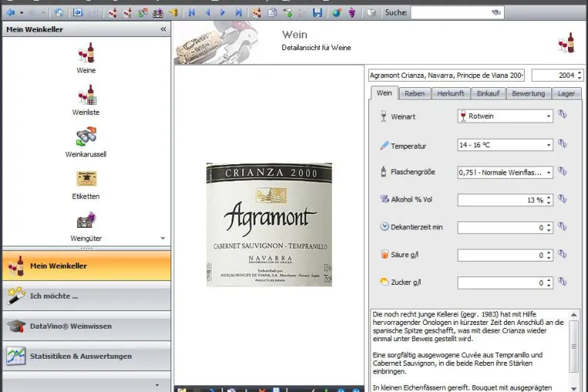Increase the Dekantierzeit min value
The width and height of the screenshot is (588, 392).
[x=549, y=225]
